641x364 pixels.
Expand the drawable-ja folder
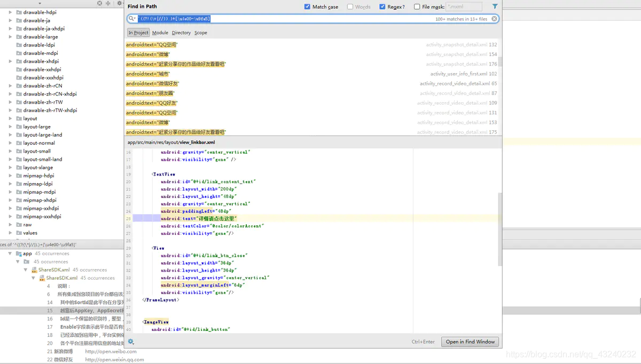click(10, 20)
